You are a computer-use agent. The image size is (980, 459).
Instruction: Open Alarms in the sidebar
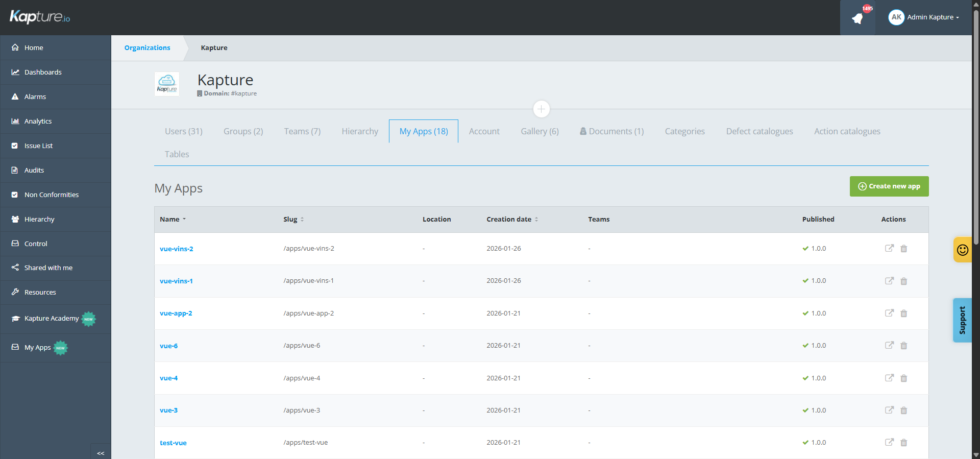point(55,96)
